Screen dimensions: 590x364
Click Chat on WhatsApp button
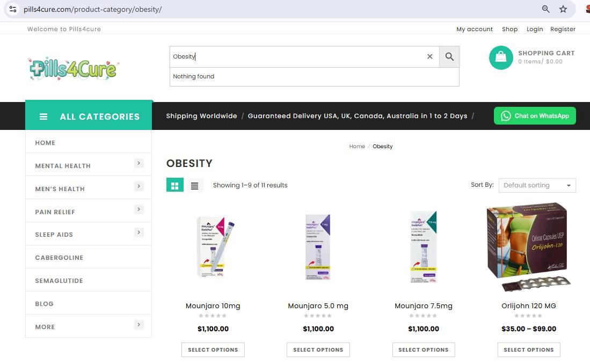point(535,116)
